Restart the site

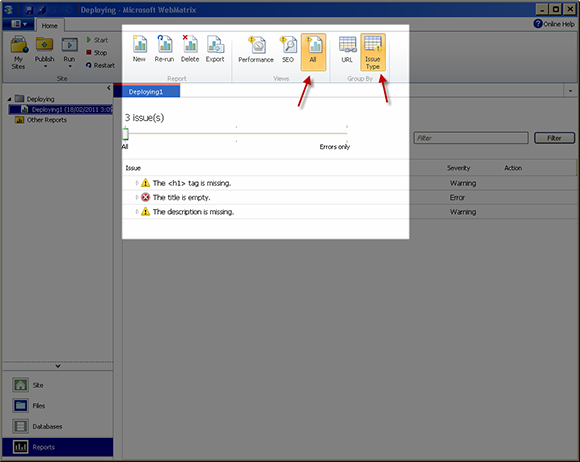(x=100, y=65)
